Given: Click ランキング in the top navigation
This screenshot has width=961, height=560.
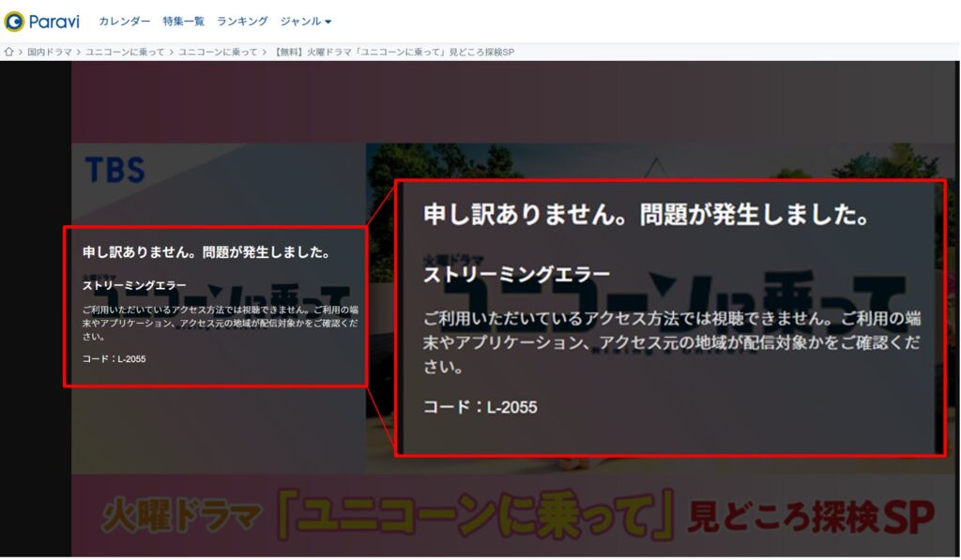Looking at the screenshot, I should click(242, 21).
